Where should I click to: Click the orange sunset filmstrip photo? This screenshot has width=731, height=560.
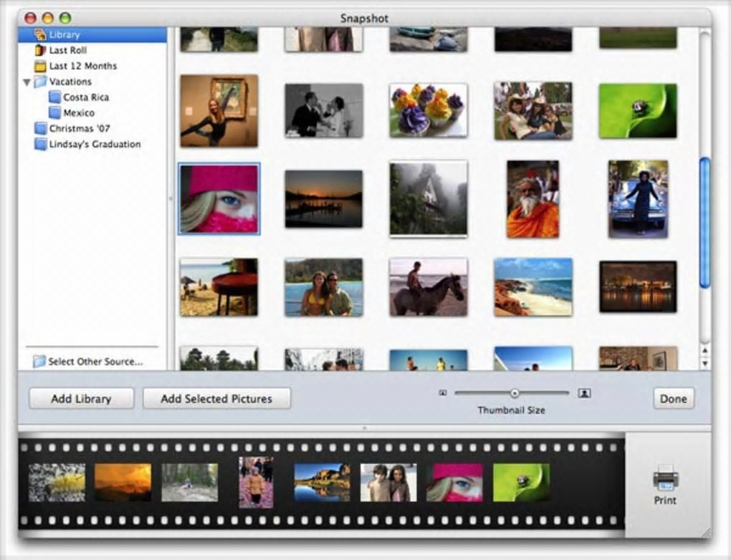pyautogui.click(x=123, y=482)
